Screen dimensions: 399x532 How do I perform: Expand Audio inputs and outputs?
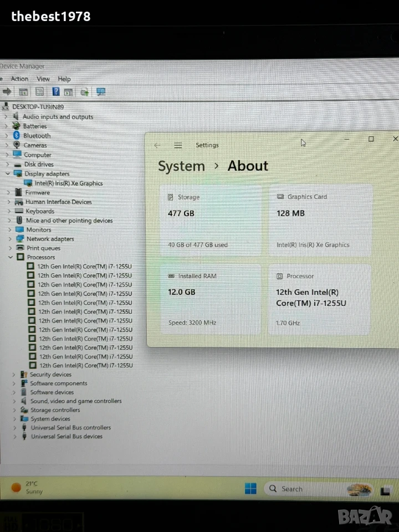[6, 116]
